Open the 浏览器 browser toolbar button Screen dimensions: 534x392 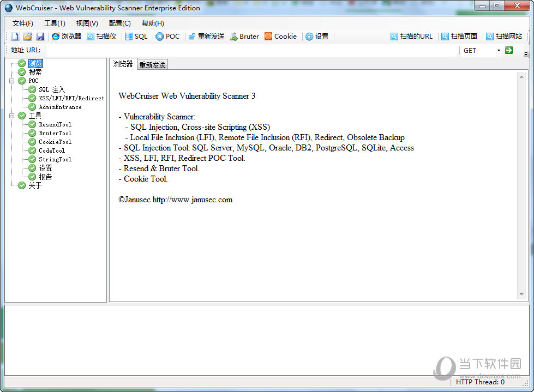point(67,37)
